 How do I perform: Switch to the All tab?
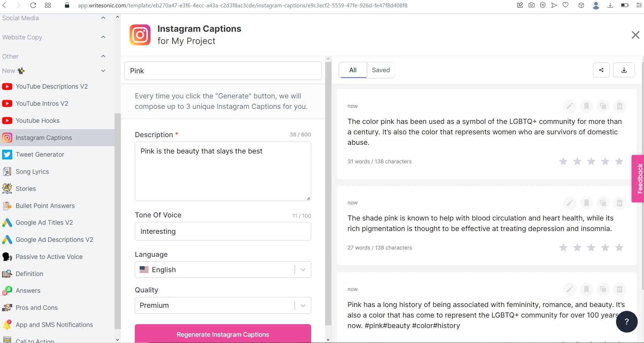coord(353,70)
